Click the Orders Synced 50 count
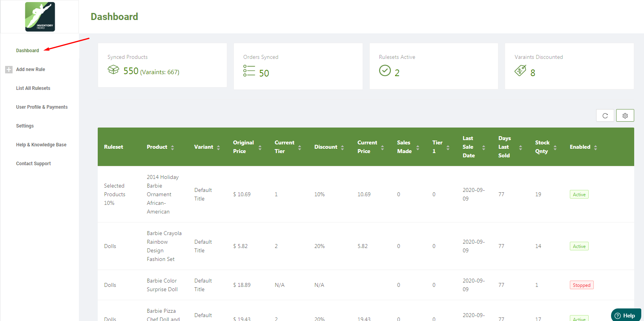This screenshot has width=644, height=321. [264, 73]
